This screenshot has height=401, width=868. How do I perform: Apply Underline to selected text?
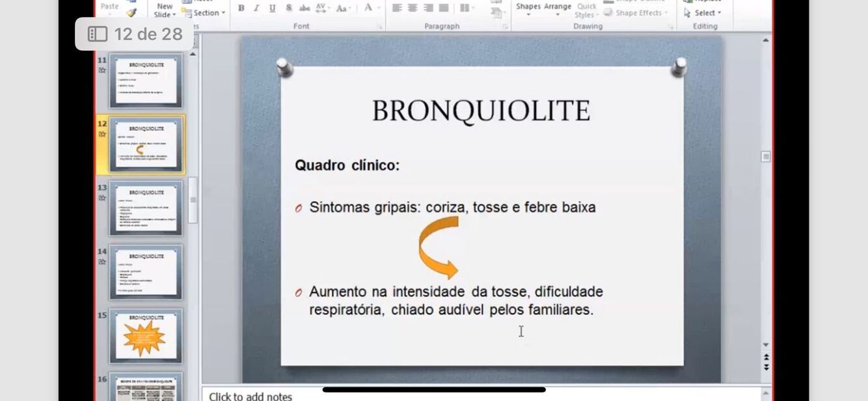coord(272,8)
